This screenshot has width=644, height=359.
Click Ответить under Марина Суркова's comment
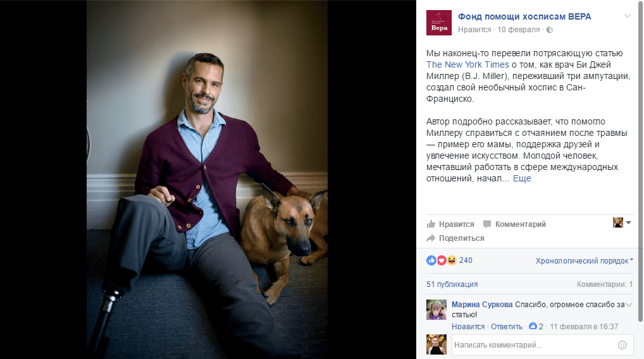tap(507, 327)
